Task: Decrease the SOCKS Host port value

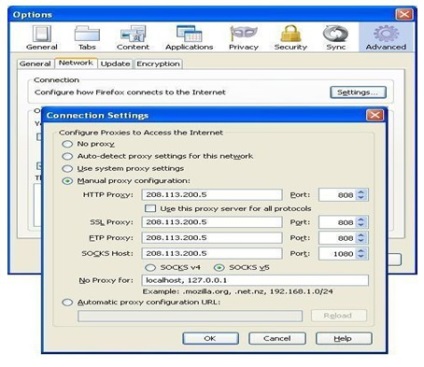Action: tap(361, 256)
